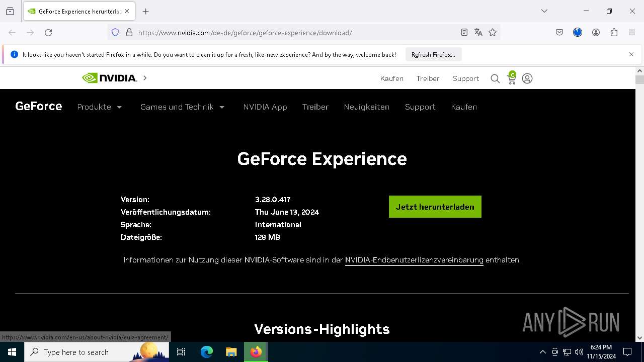Translate this page icon
Viewport: 644px width, 362px height.
(478, 32)
